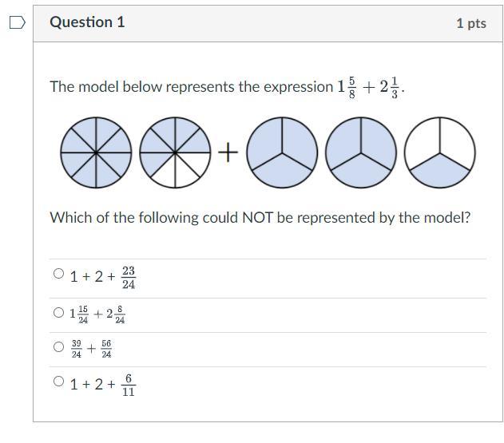The width and height of the screenshot is (504, 443).
Task: Click the Question 1 heading
Action: click(87, 22)
